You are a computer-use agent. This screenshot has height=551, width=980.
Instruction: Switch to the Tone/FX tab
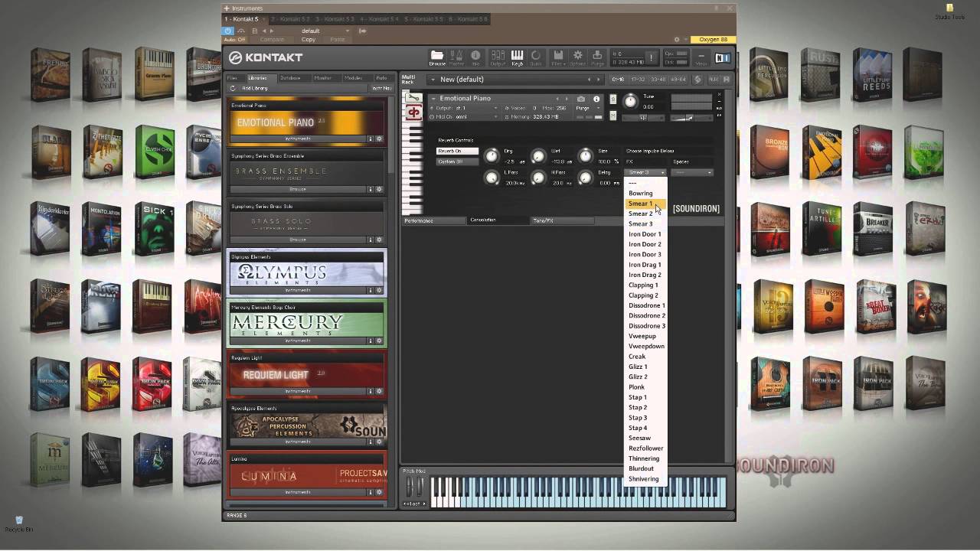pos(563,220)
